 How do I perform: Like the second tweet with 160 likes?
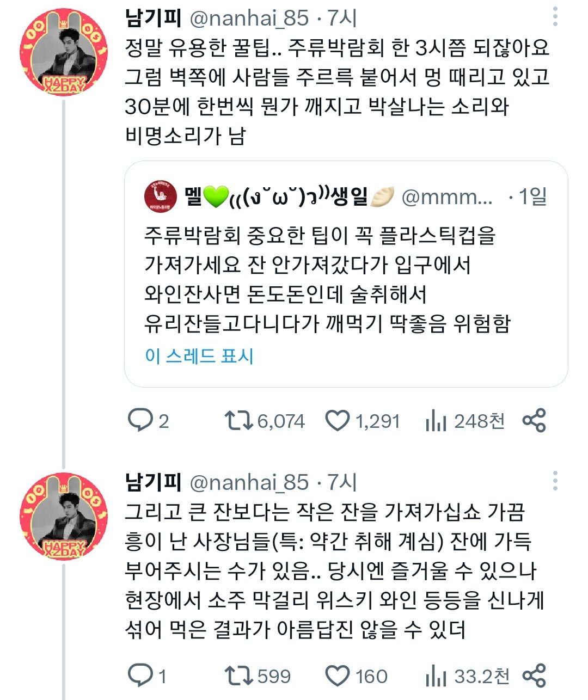338,676
